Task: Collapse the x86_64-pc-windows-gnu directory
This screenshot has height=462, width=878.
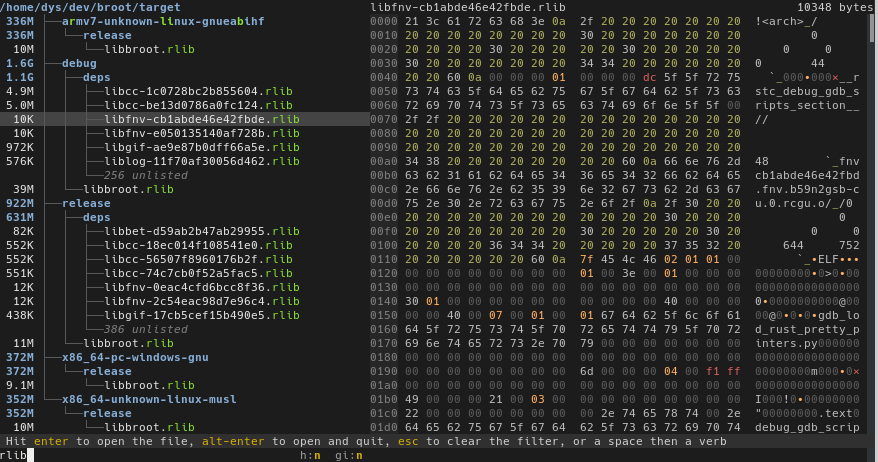Action: click(135, 357)
